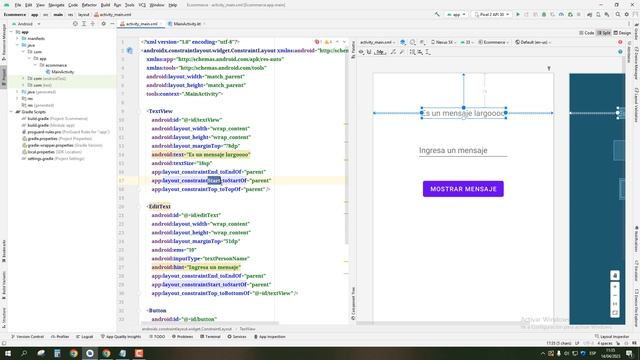The image size is (640, 360).
Task: Click the Clear Constraints icon
Action: pos(393,52)
